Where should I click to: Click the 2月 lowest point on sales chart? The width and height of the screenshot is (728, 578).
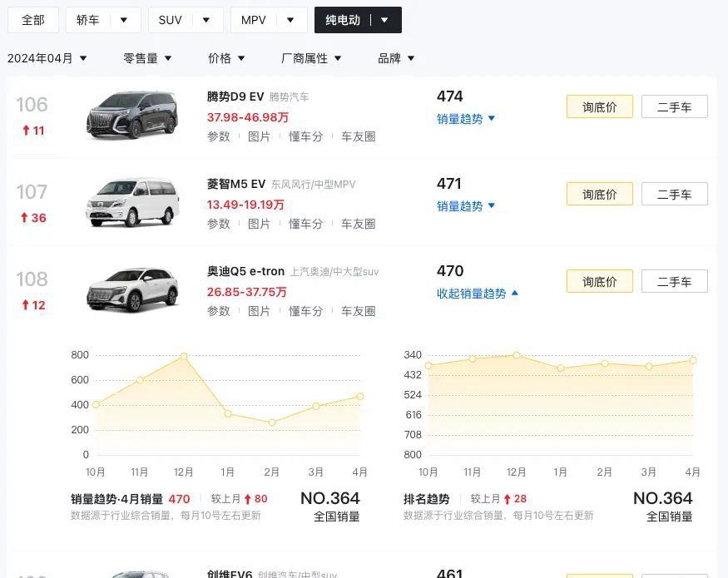(x=272, y=422)
